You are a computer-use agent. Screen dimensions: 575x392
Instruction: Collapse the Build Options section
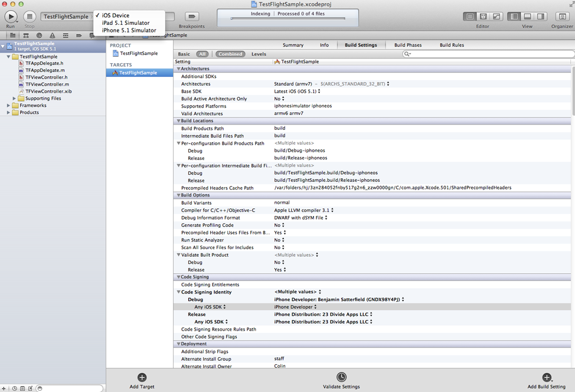tap(179, 195)
